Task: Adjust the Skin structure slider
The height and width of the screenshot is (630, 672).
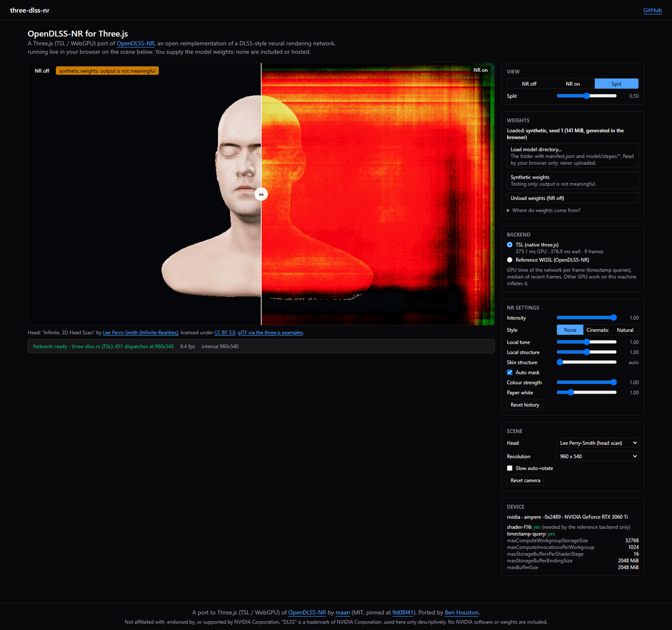Action: (x=586, y=362)
